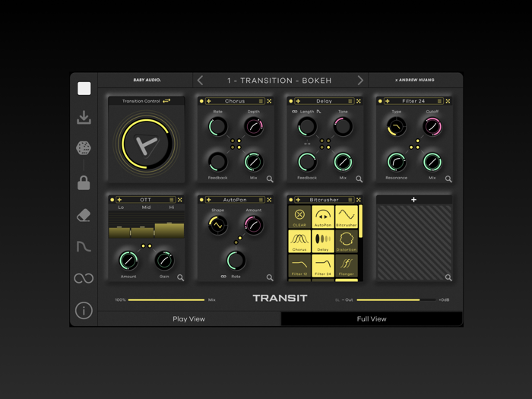Go to previous preset with left chevron
The width and height of the screenshot is (532, 399).
click(200, 81)
